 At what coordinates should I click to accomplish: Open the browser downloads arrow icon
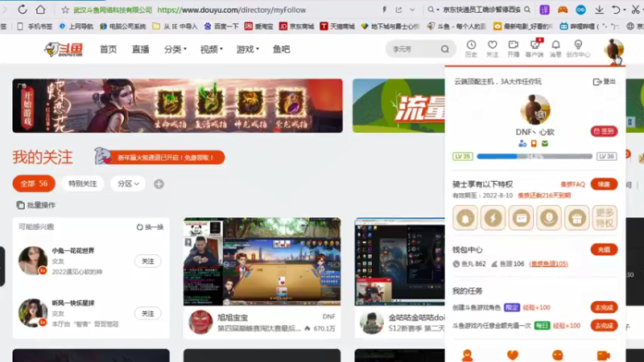point(599,10)
